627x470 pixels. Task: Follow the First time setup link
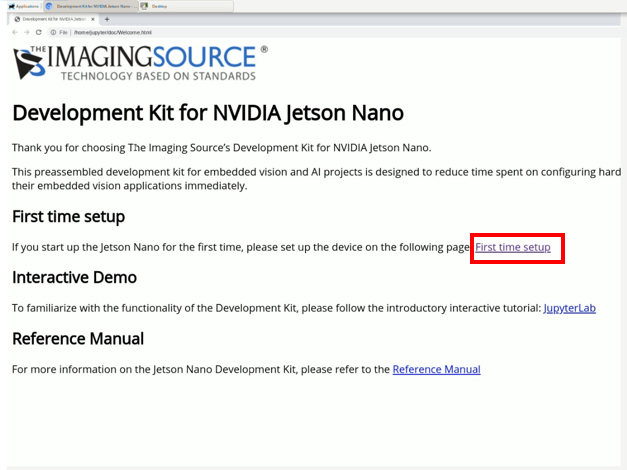(x=513, y=247)
